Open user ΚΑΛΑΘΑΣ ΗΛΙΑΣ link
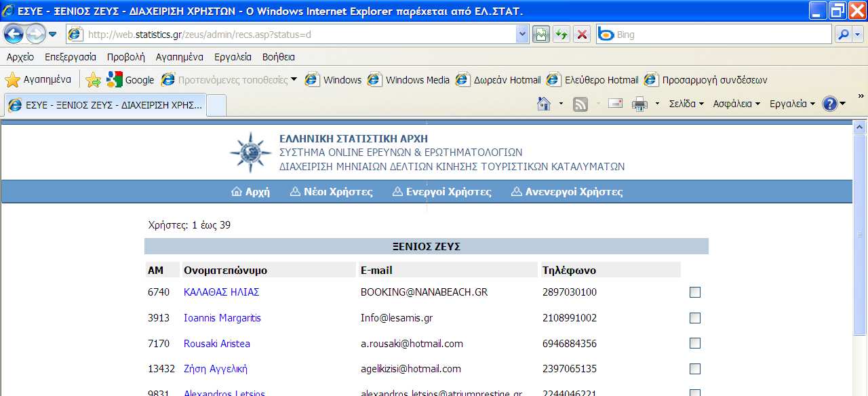The height and width of the screenshot is (396, 868). pos(221,292)
